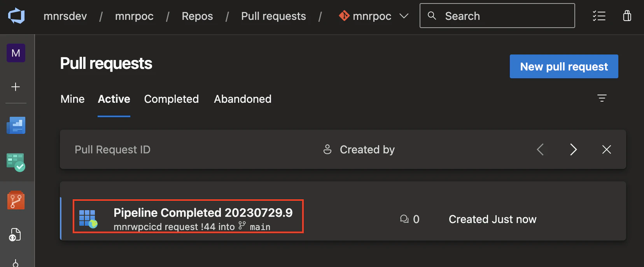Click the Created Just now text
The image size is (644, 267).
click(492, 219)
